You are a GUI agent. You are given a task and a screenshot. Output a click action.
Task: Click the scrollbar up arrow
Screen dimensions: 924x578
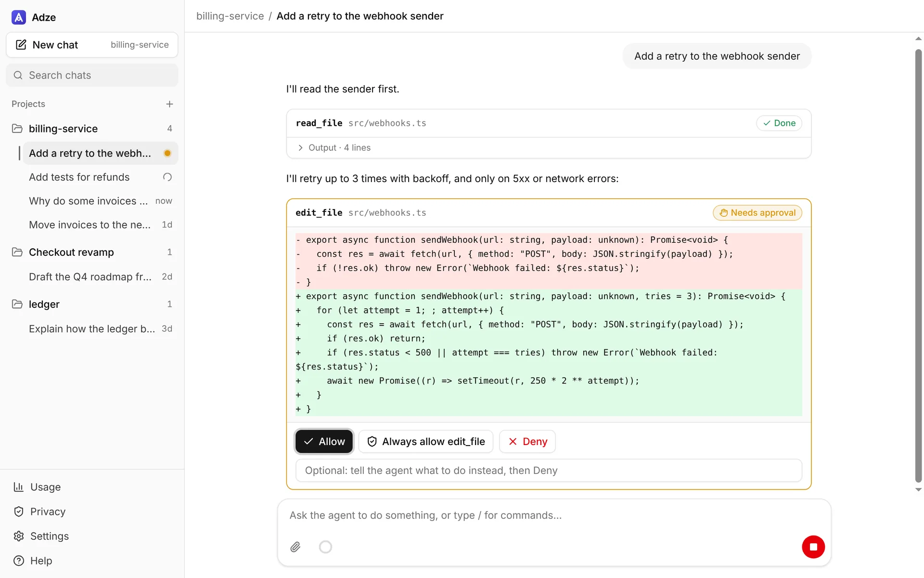pos(918,39)
